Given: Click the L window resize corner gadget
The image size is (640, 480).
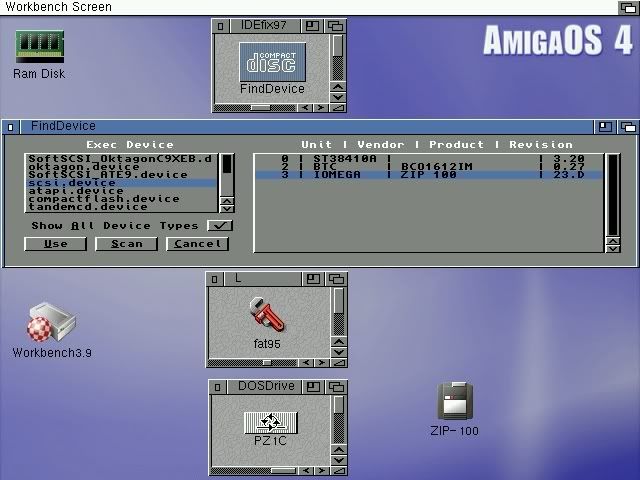Looking at the screenshot, I should 339,363.
